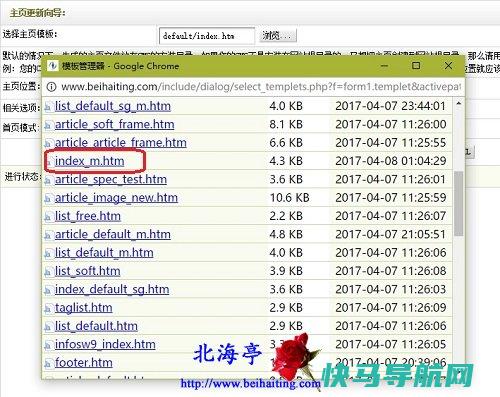
Task: Click file icon beside article_spec_test.htm
Action: 48,180
